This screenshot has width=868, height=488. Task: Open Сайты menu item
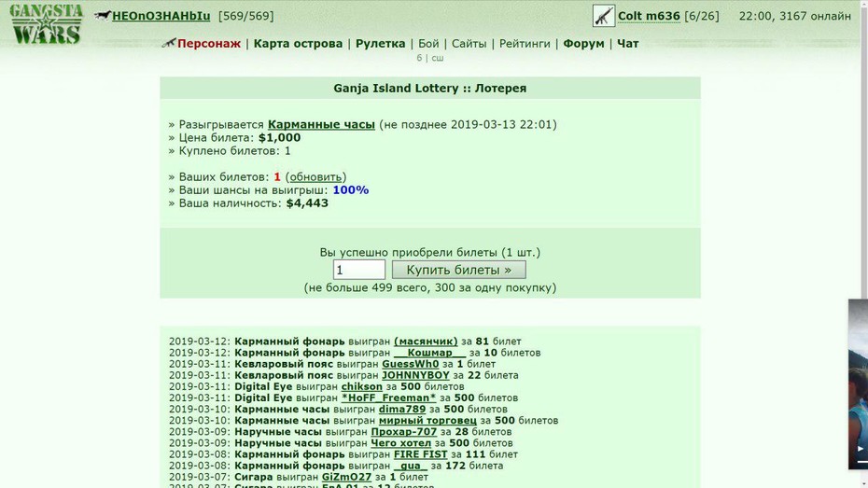click(x=469, y=44)
